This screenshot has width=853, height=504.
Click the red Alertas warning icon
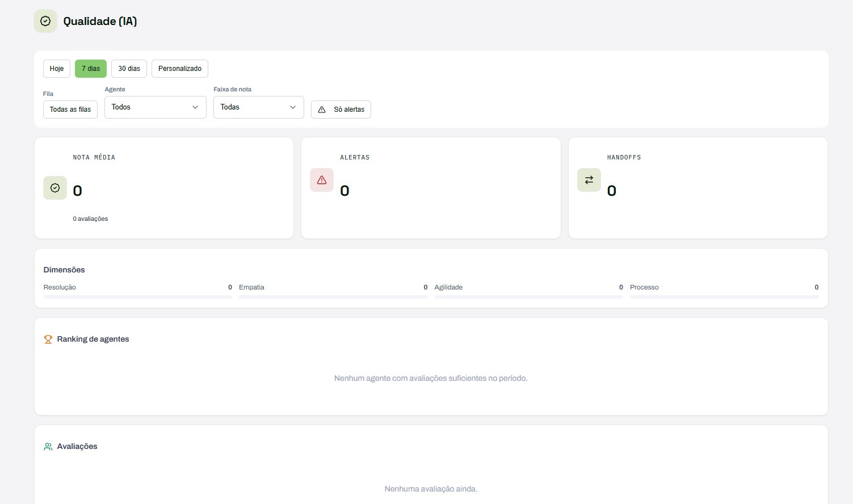tap(322, 180)
